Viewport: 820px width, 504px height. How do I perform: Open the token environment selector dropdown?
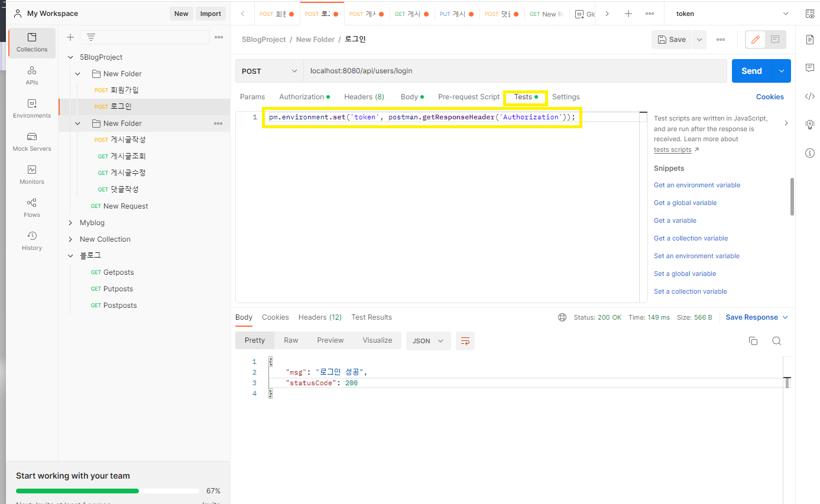pos(732,14)
